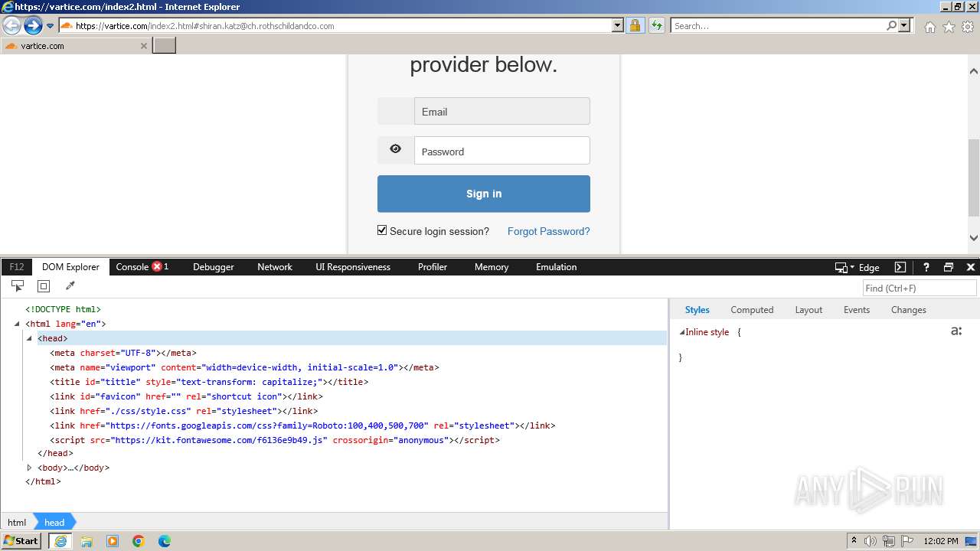The width and height of the screenshot is (980, 551).
Task: Select the html breadcrumb item
Action: tap(17, 523)
